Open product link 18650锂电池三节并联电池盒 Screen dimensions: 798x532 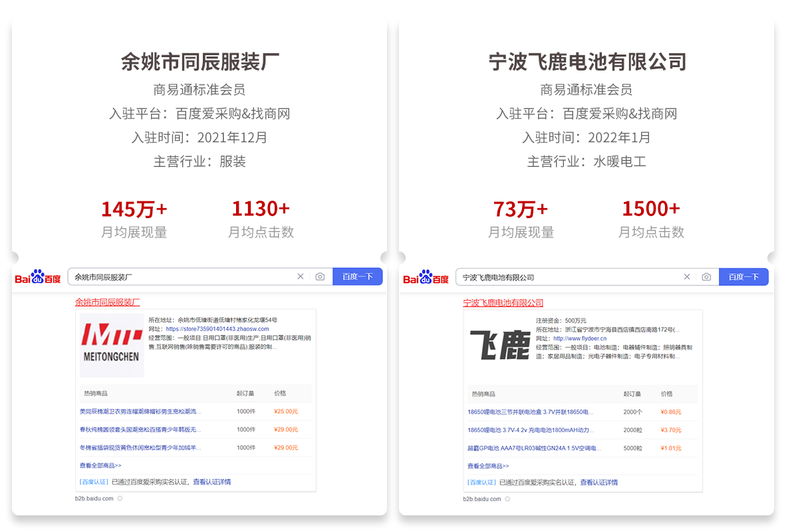coord(531,412)
